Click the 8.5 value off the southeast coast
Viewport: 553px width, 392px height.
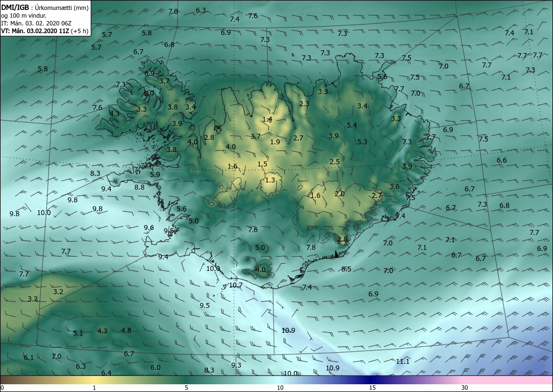346,269
